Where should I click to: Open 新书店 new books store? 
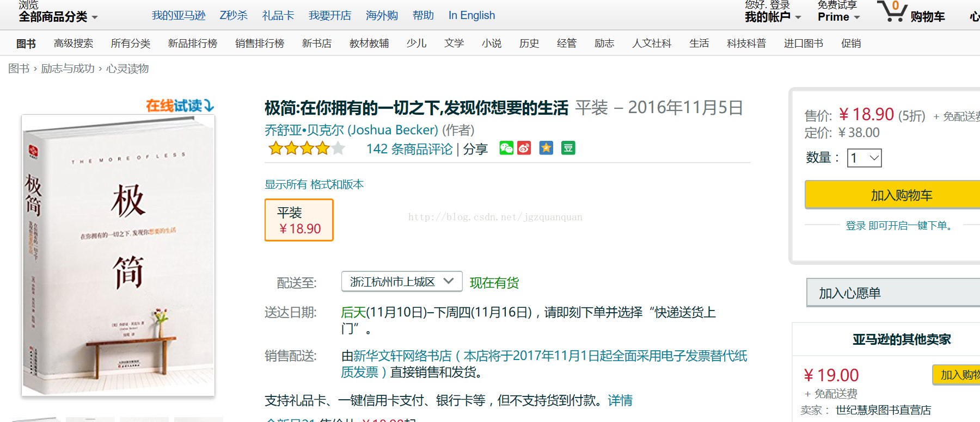(x=317, y=44)
